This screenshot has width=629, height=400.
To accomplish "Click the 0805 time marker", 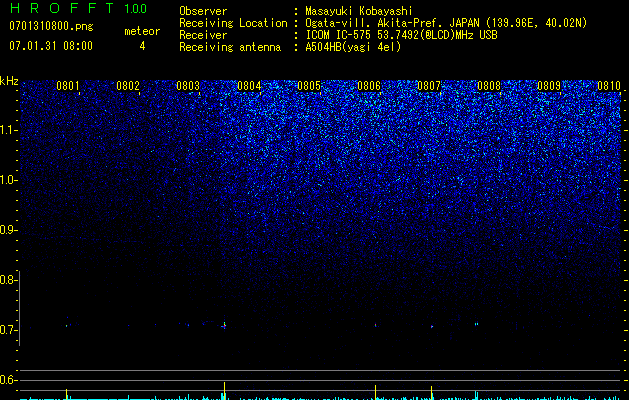I will click(309, 86).
